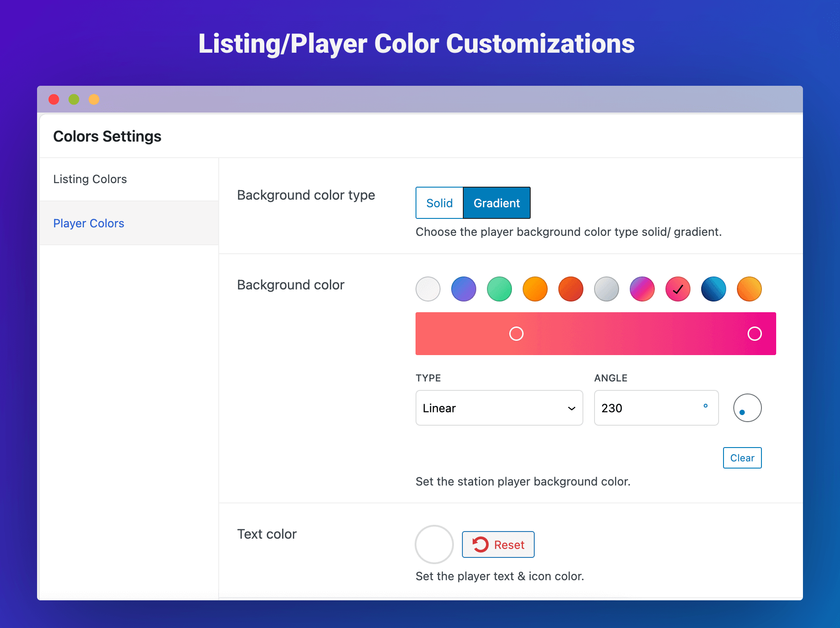The height and width of the screenshot is (628, 840).
Task: Click the green window dot
Action: (74, 99)
